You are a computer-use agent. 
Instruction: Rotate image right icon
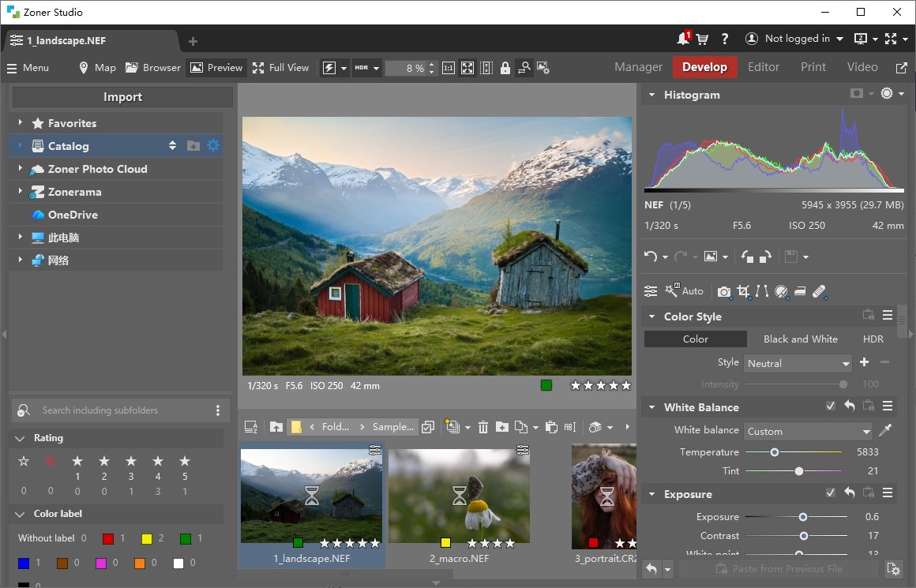(765, 257)
